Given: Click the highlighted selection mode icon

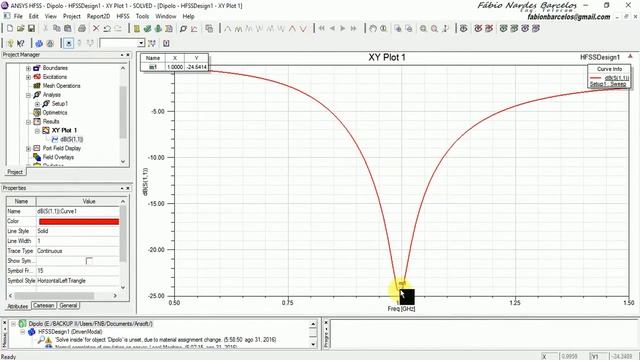Looking at the screenshot, I should pyautogui.click(x=69, y=43).
